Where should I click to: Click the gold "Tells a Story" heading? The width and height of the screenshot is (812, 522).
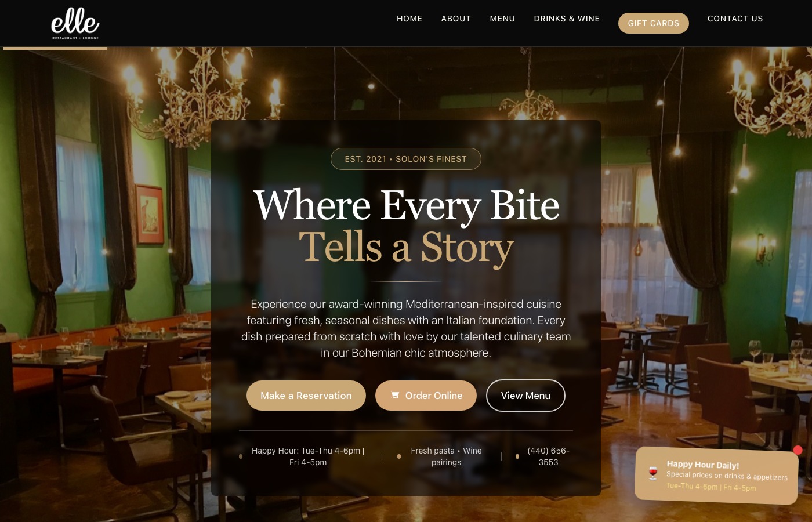(406, 247)
